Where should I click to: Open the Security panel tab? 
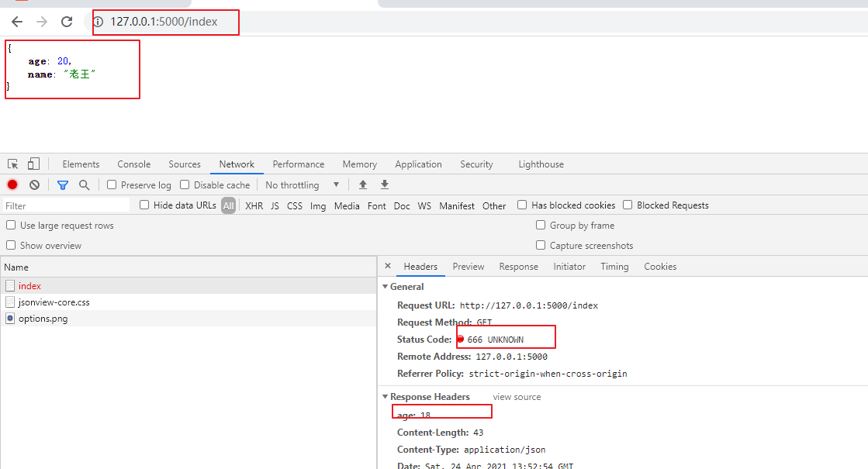476,164
